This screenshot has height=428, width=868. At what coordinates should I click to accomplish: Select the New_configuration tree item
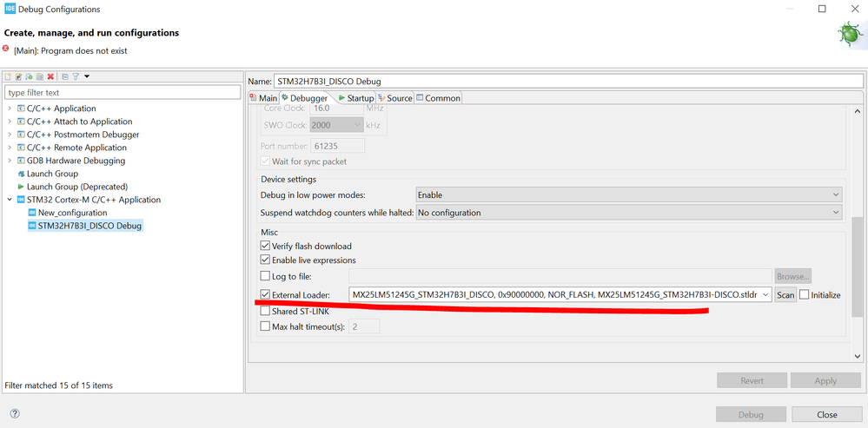pos(72,213)
